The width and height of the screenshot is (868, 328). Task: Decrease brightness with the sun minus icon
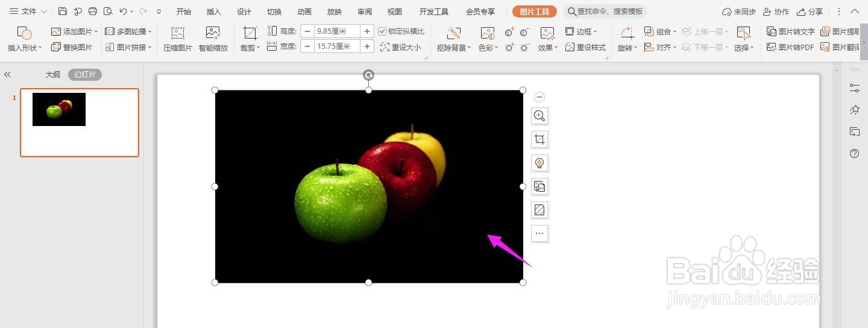coord(525,47)
